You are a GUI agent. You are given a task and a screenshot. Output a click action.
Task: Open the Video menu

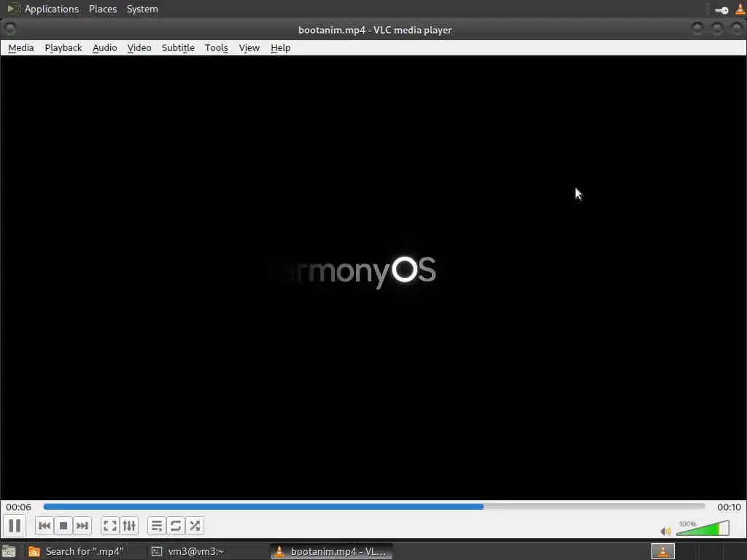[139, 47]
